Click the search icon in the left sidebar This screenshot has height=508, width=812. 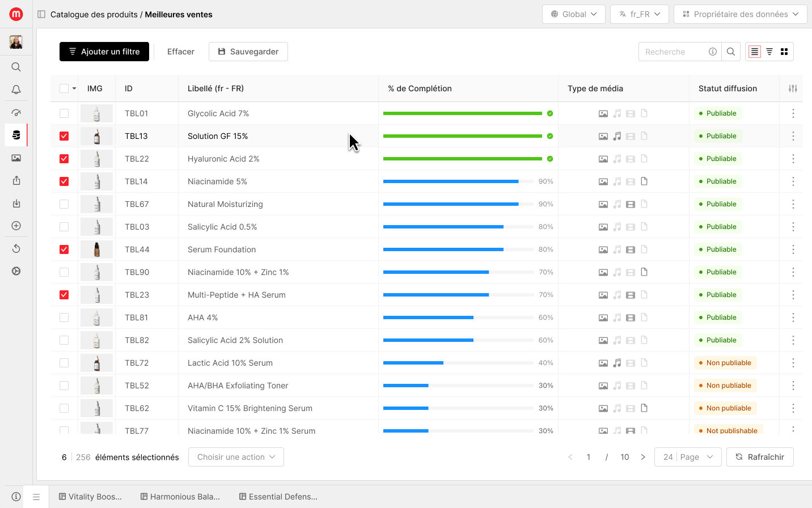(x=16, y=67)
